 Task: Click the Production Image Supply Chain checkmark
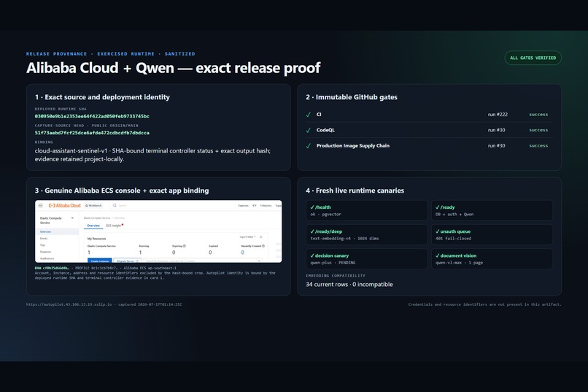click(309, 146)
